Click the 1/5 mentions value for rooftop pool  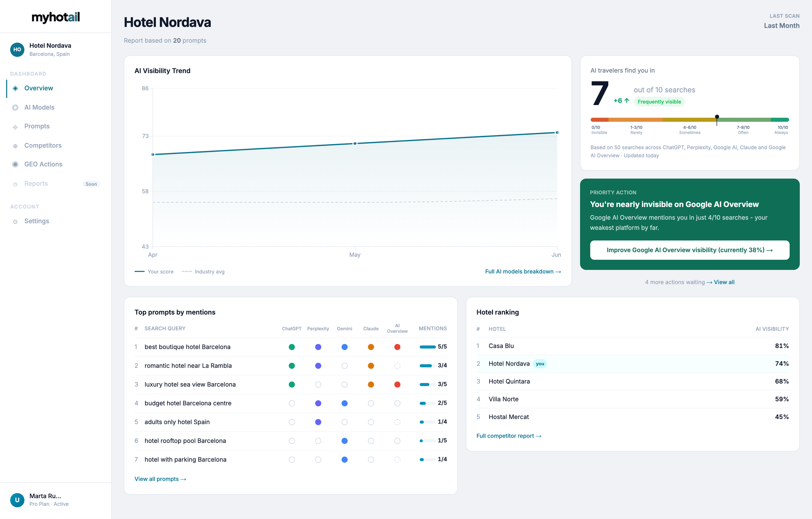pyautogui.click(x=442, y=440)
